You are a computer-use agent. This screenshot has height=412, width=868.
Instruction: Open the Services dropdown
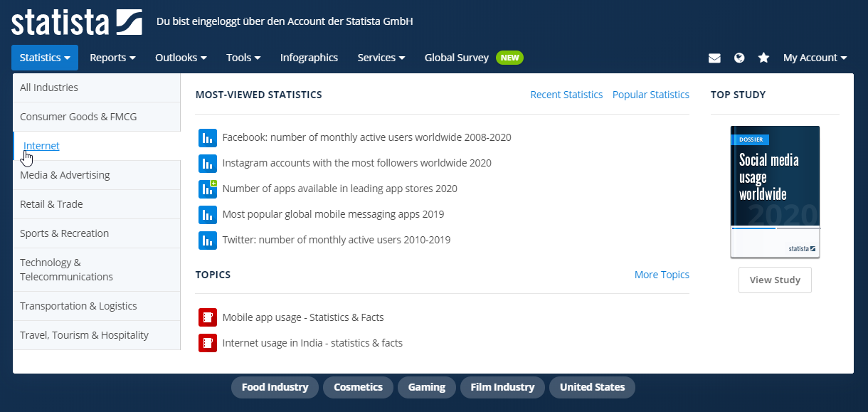[381, 58]
